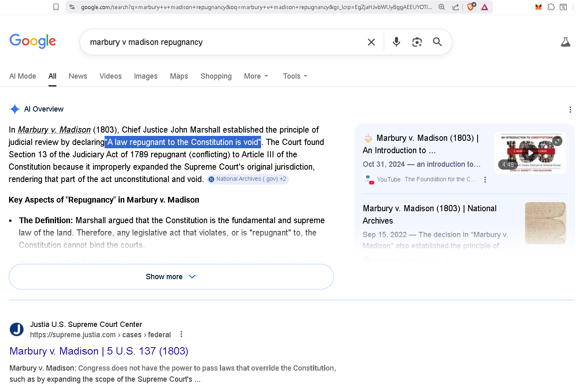This screenshot has height=392, width=576.
Task: Click inside the Google search input field
Action: 222,42
